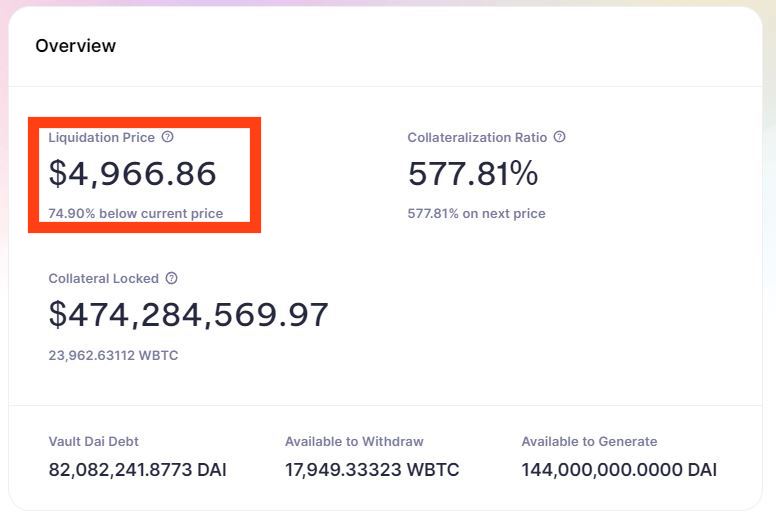Click the 82,082,241.8773 DAI debt value
The height and width of the screenshot is (522, 776).
[x=137, y=469]
